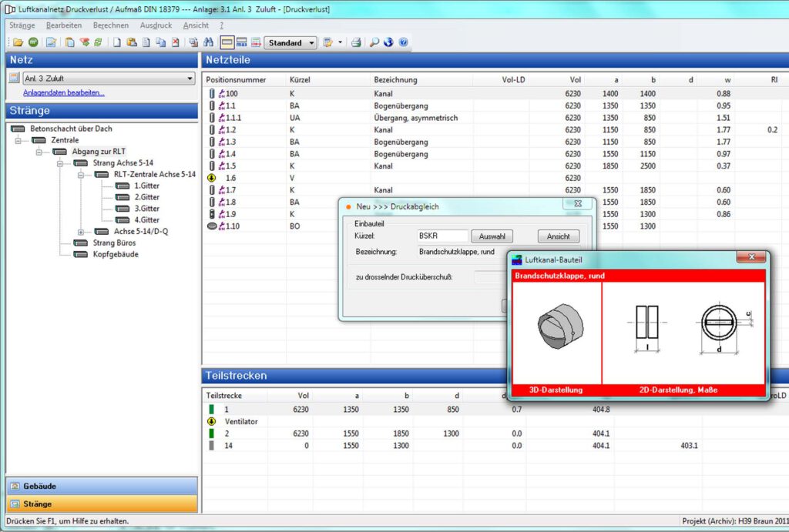Click the 3D duct component image in Luftkanal-Bauteil
The width and height of the screenshot is (789, 532).
[x=561, y=326]
